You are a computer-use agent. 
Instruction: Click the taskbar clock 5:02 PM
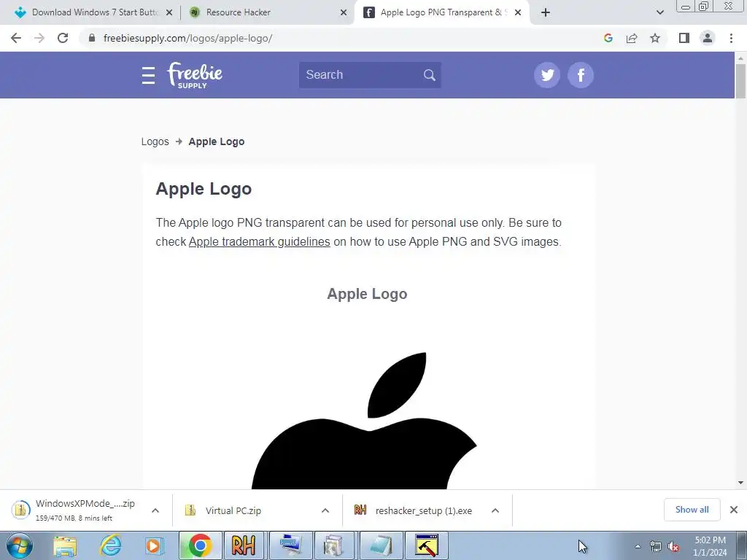tap(710, 545)
